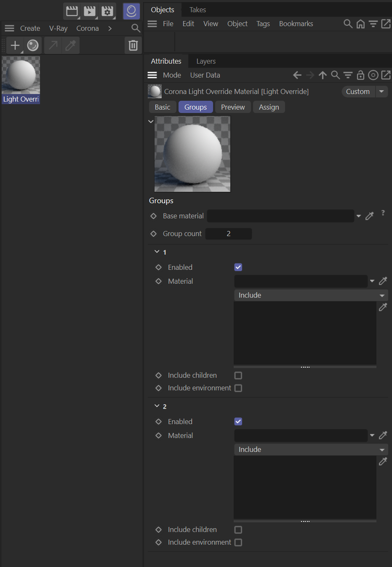The height and width of the screenshot is (567, 392).
Task: Open group 1 Material dropdown arrow
Action: (372, 281)
